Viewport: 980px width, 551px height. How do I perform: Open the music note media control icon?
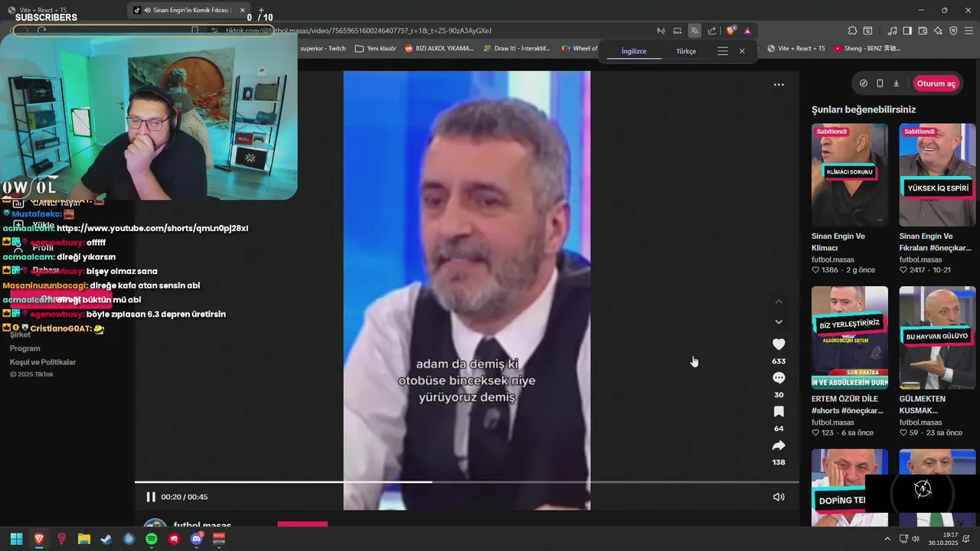pos(892,31)
